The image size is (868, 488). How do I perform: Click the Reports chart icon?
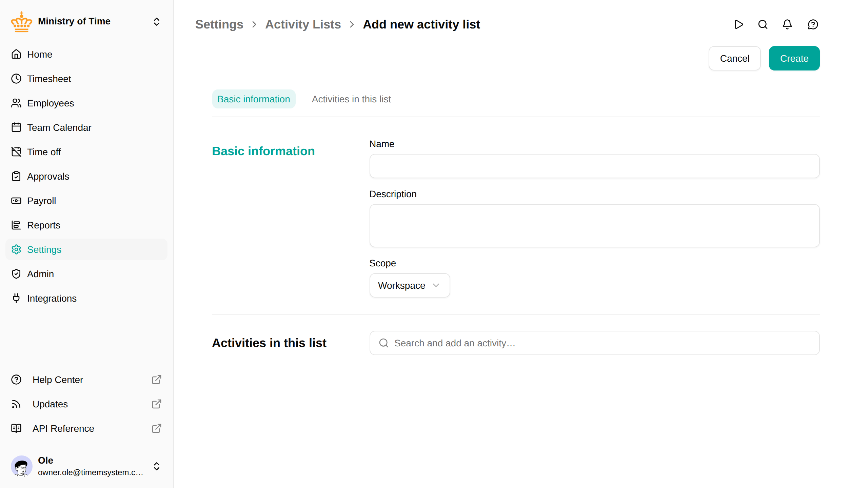pos(16,225)
